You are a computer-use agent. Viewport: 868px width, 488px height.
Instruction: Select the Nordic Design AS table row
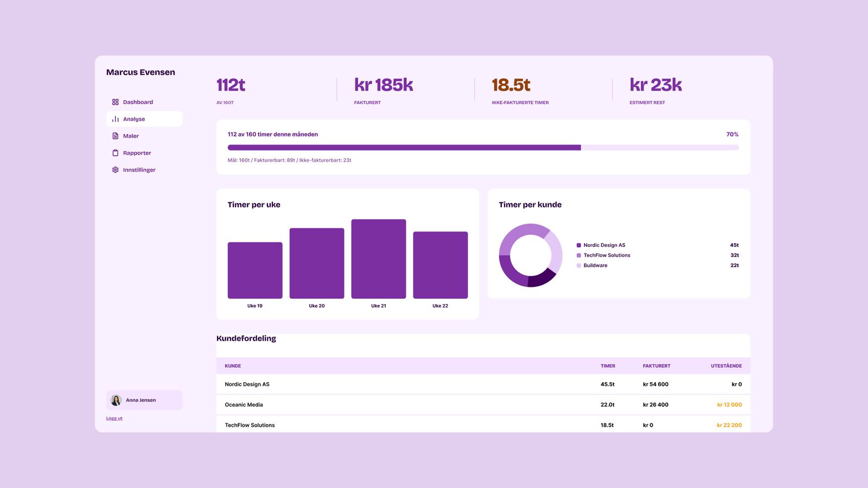point(483,384)
